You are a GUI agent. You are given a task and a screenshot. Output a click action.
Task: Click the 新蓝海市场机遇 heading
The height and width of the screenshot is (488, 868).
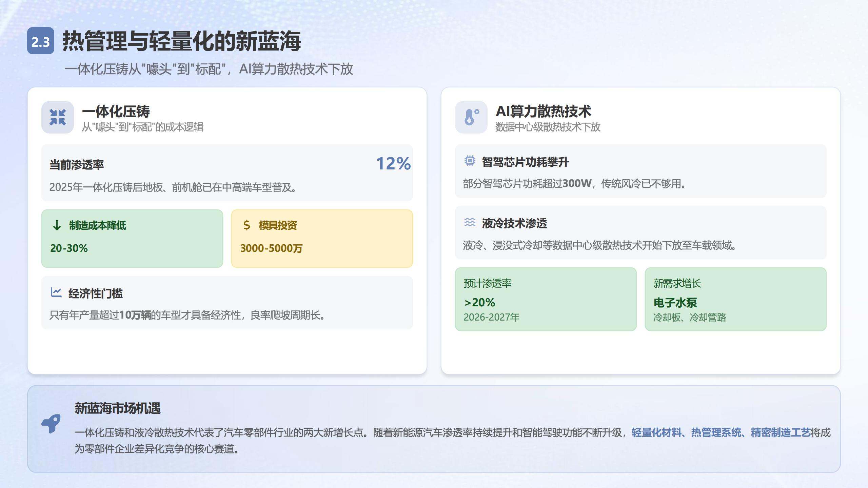(x=118, y=408)
